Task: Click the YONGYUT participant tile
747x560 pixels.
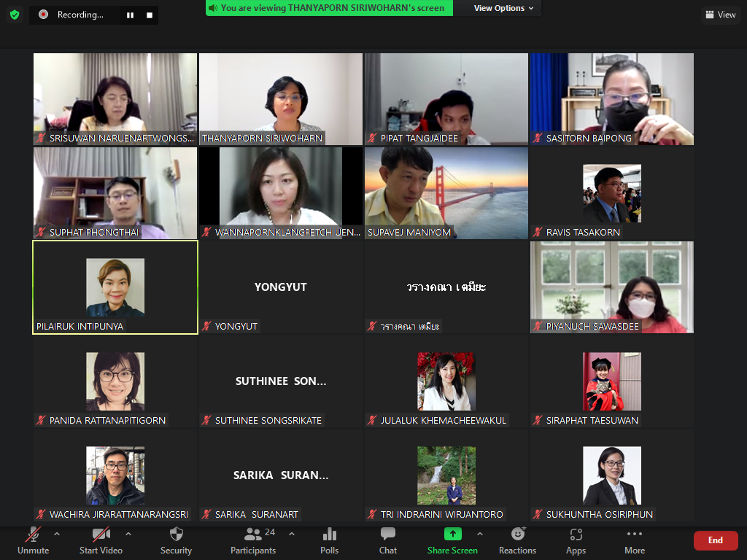Action: tap(281, 287)
